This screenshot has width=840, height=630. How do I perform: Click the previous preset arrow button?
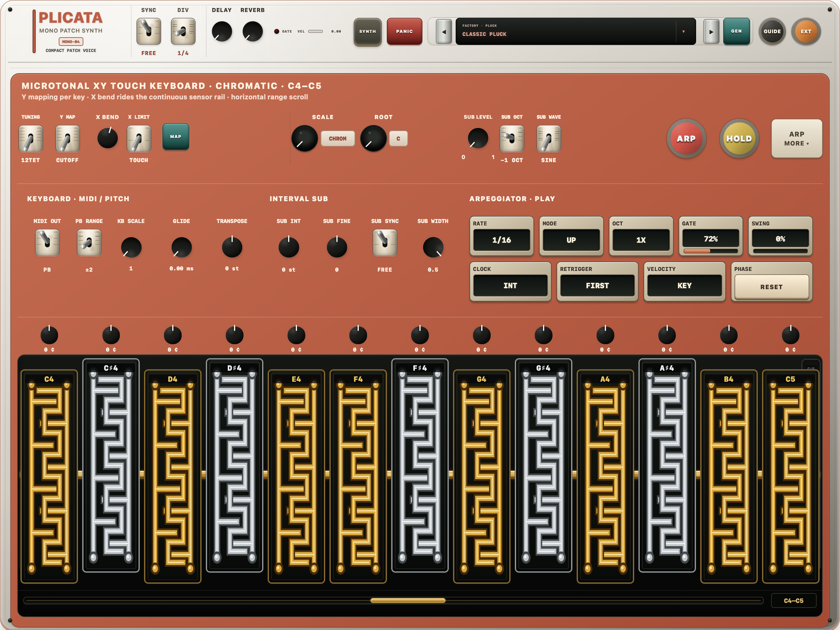click(x=444, y=32)
